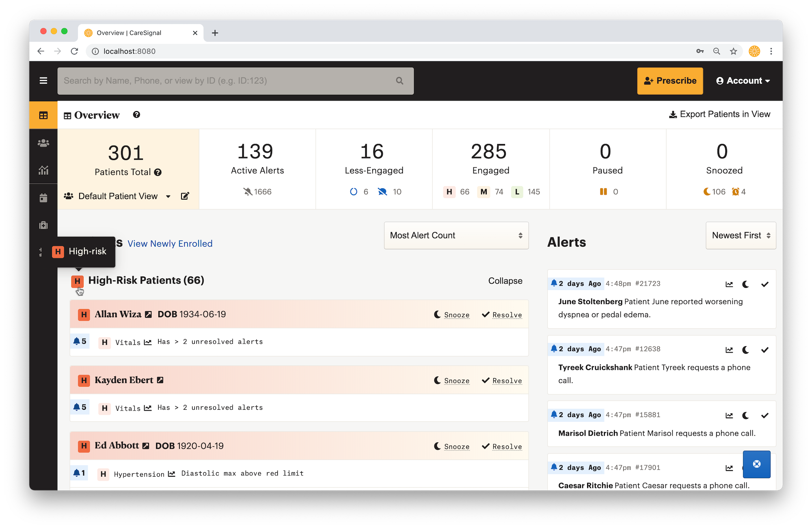Click Export Patients in View
The image size is (812, 529).
[x=719, y=114]
